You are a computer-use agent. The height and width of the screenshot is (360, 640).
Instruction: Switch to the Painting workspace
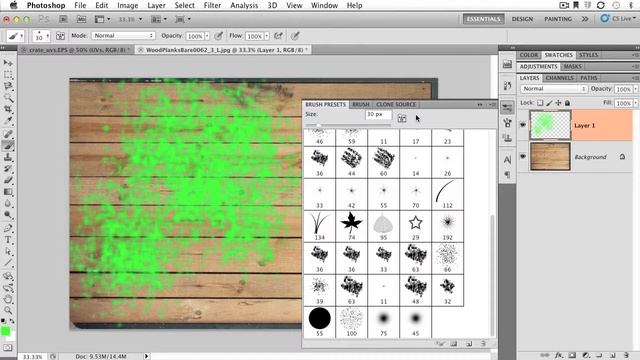coord(558,19)
